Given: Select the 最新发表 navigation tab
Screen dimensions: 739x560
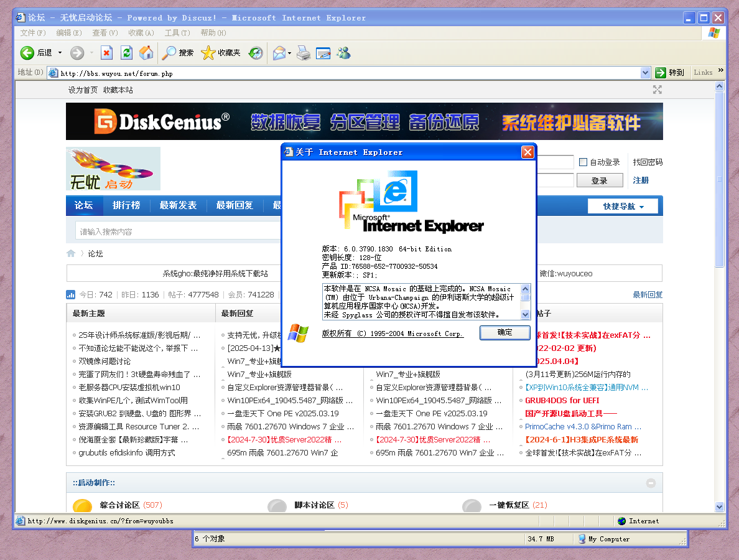Looking at the screenshot, I should [178, 205].
